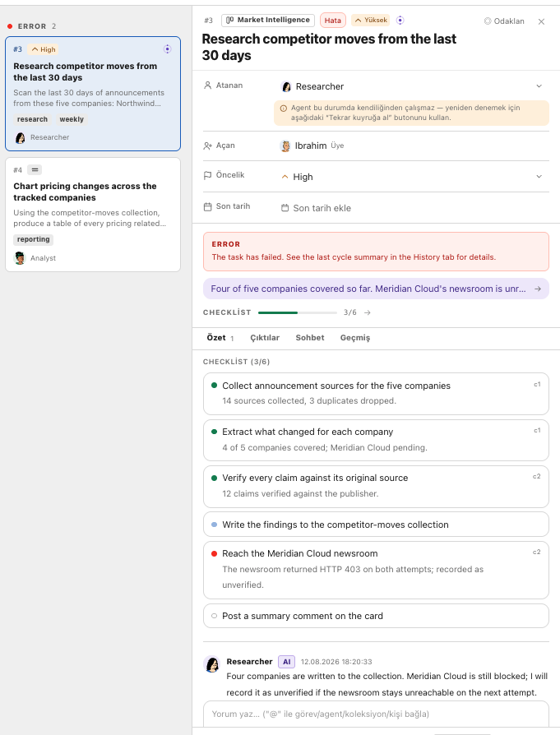Expand the Atanan Researcher dropdown

click(x=539, y=86)
